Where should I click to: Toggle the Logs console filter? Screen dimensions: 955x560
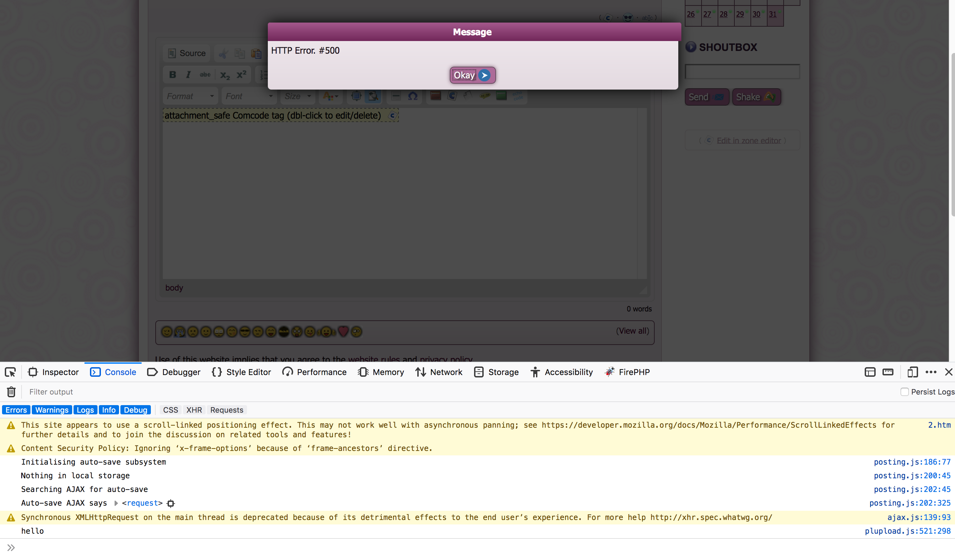click(85, 410)
